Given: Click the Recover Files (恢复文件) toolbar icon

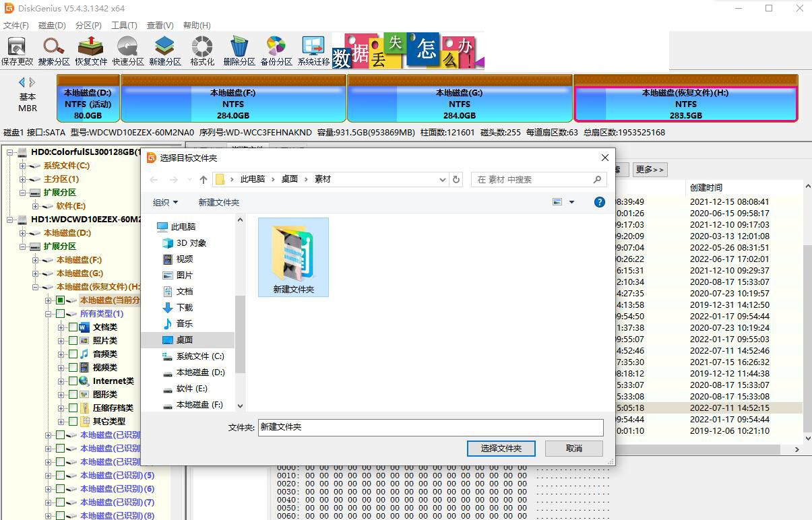Looking at the screenshot, I should pos(91,51).
